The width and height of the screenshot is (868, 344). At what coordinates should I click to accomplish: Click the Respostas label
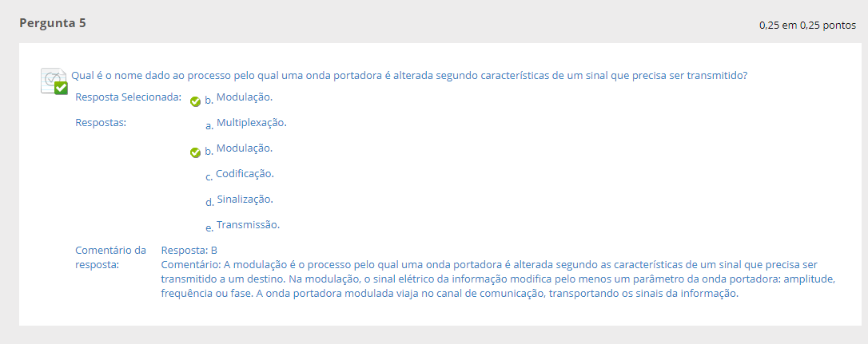tap(101, 123)
